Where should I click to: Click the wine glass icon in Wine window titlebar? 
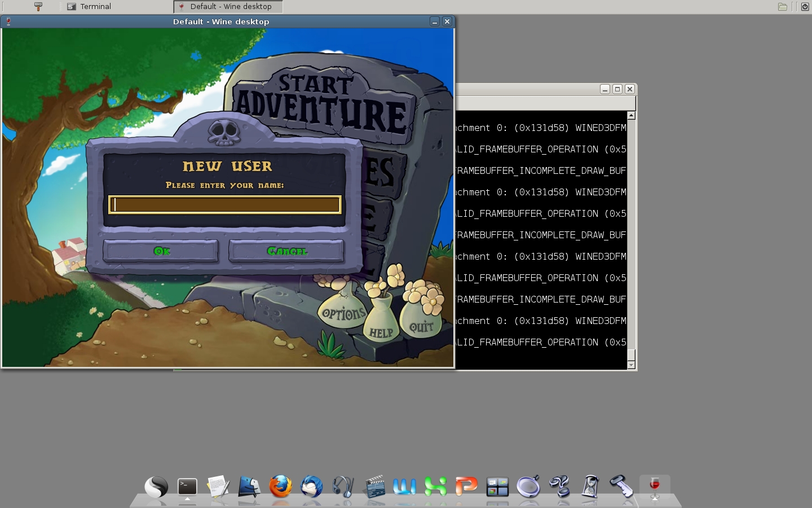click(x=8, y=21)
